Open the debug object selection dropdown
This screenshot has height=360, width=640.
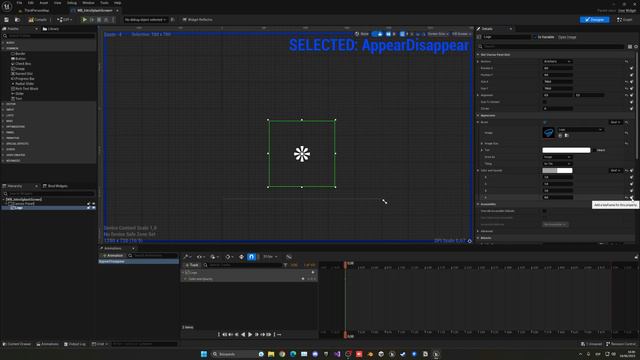tap(145, 20)
